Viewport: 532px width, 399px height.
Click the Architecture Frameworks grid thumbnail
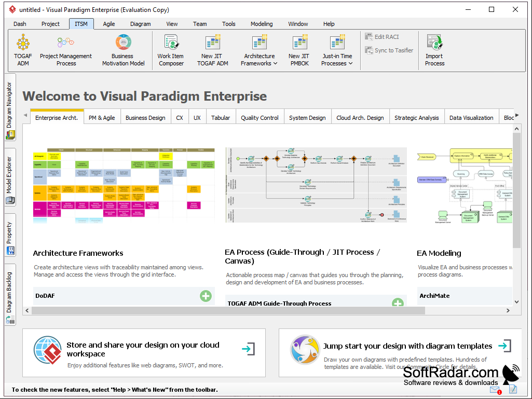click(x=124, y=185)
